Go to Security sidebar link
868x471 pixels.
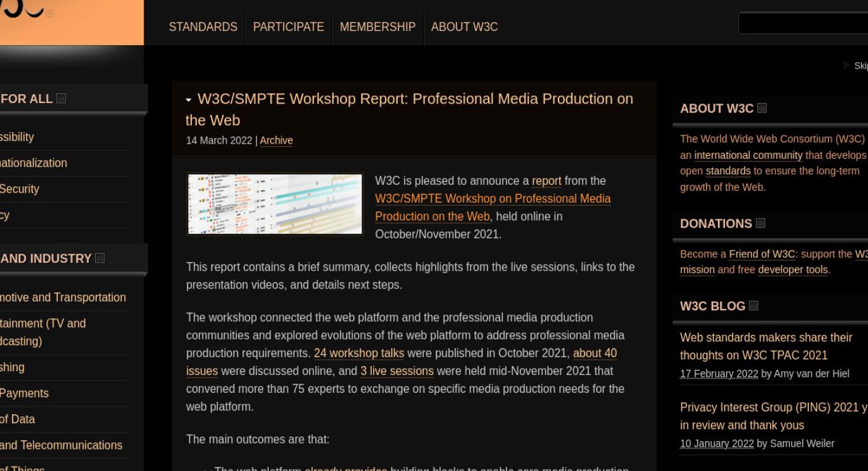pos(20,189)
